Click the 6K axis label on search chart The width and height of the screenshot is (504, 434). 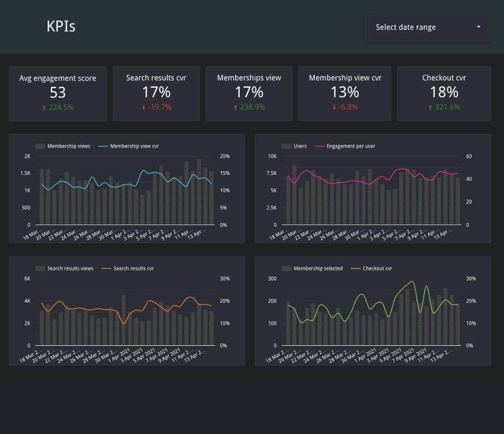(27, 279)
